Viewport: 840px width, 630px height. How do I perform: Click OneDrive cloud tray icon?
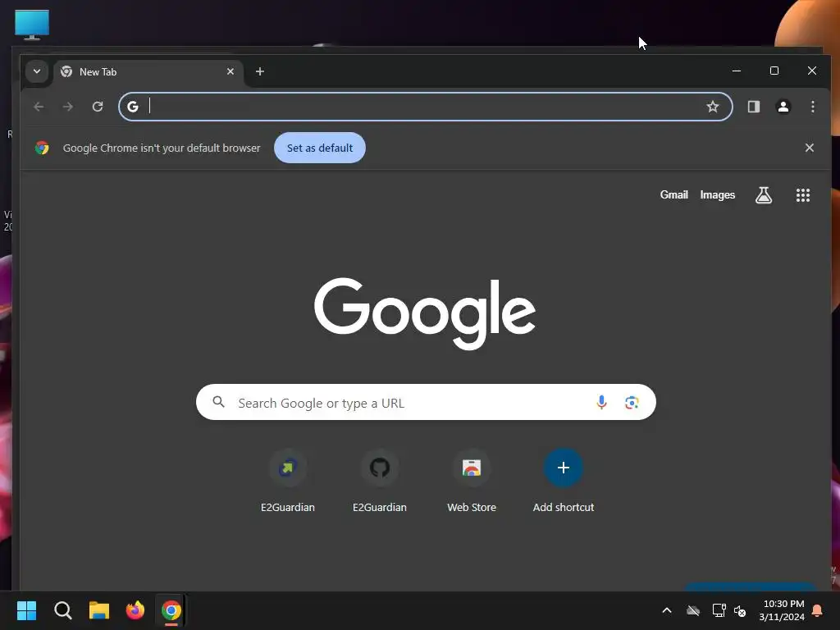[x=693, y=610]
